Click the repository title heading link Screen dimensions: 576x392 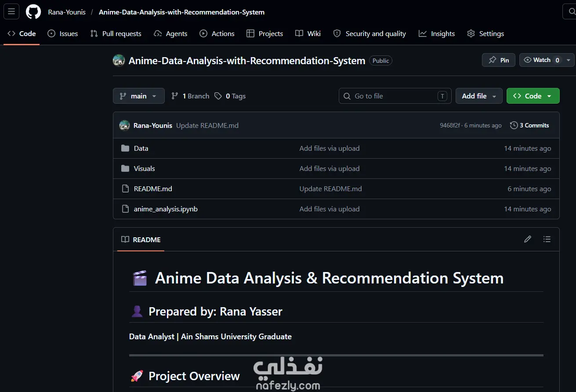pos(247,61)
